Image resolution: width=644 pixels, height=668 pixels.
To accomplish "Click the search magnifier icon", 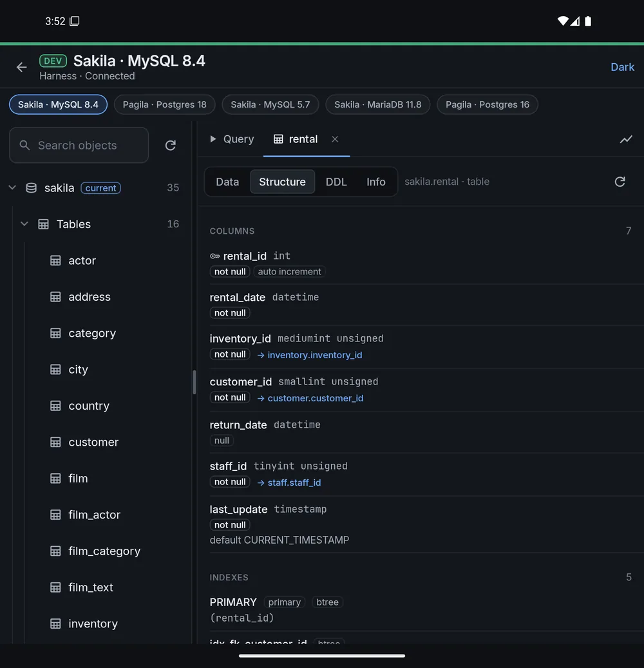I will click(24, 146).
